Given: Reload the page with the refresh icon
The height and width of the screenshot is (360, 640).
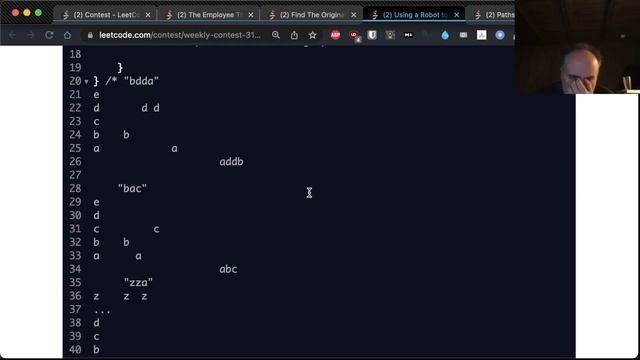Looking at the screenshot, I should coord(49,35).
